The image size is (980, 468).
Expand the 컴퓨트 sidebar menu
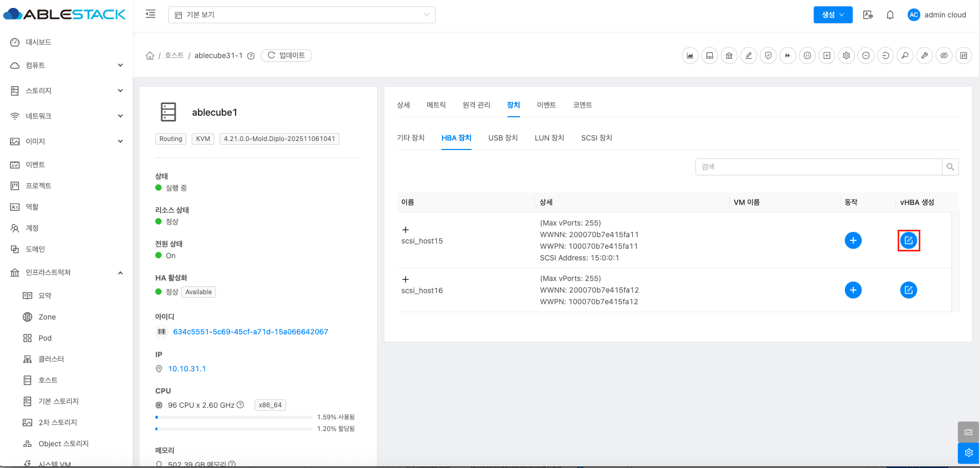click(66, 65)
